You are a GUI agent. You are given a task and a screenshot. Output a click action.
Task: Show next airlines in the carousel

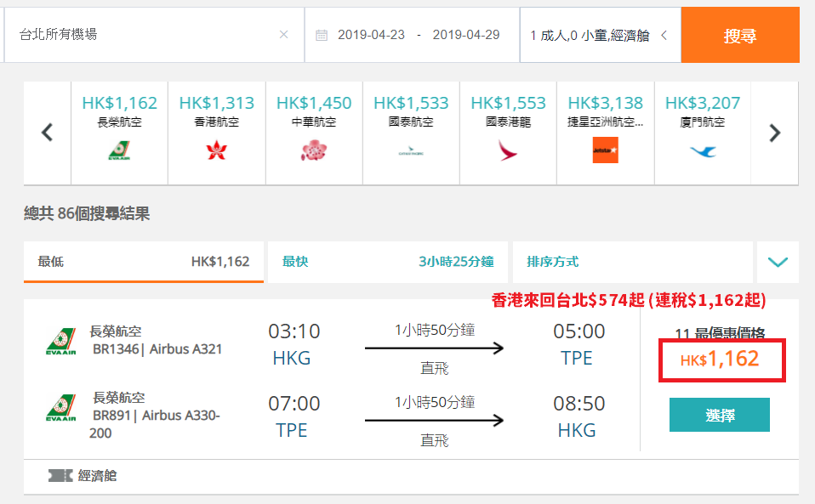coord(775,133)
